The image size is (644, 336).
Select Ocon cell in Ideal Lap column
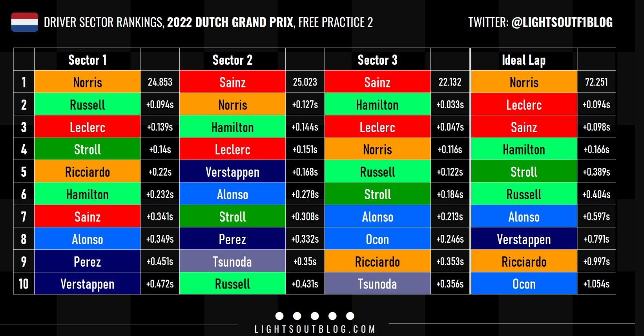coord(524,283)
